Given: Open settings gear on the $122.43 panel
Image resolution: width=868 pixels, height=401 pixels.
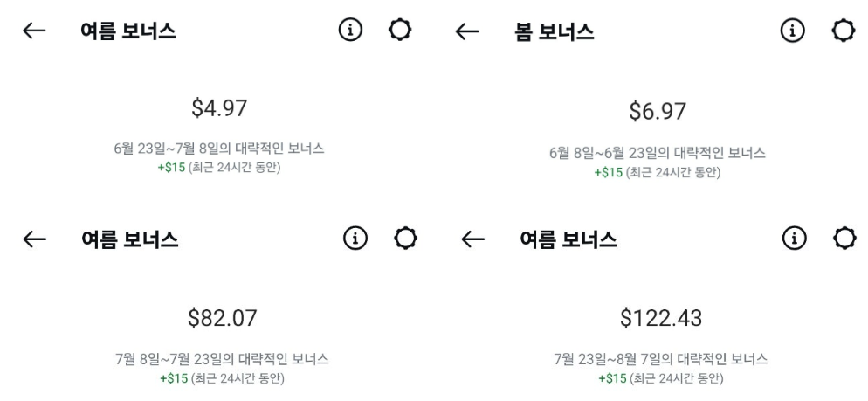Looking at the screenshot, I should coord(844,239).
